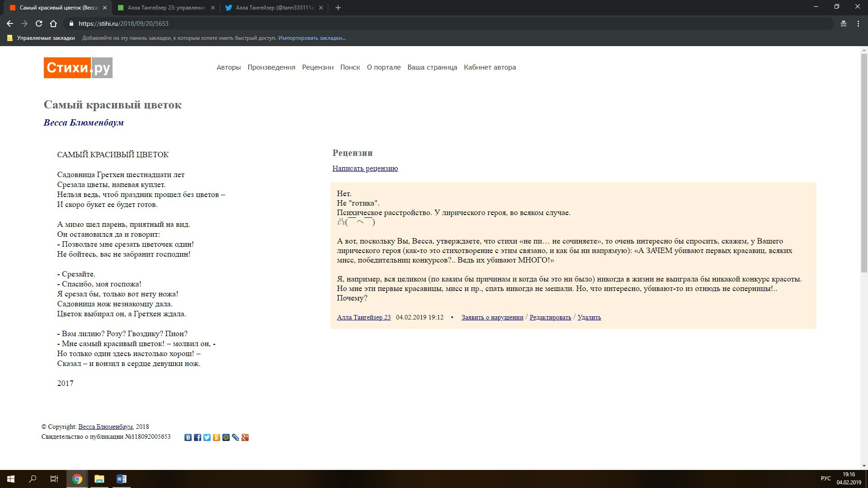The width and height of the screenshot is (868, 488).
Task: Open Word from the taskbar
Action: pos(121,479)
